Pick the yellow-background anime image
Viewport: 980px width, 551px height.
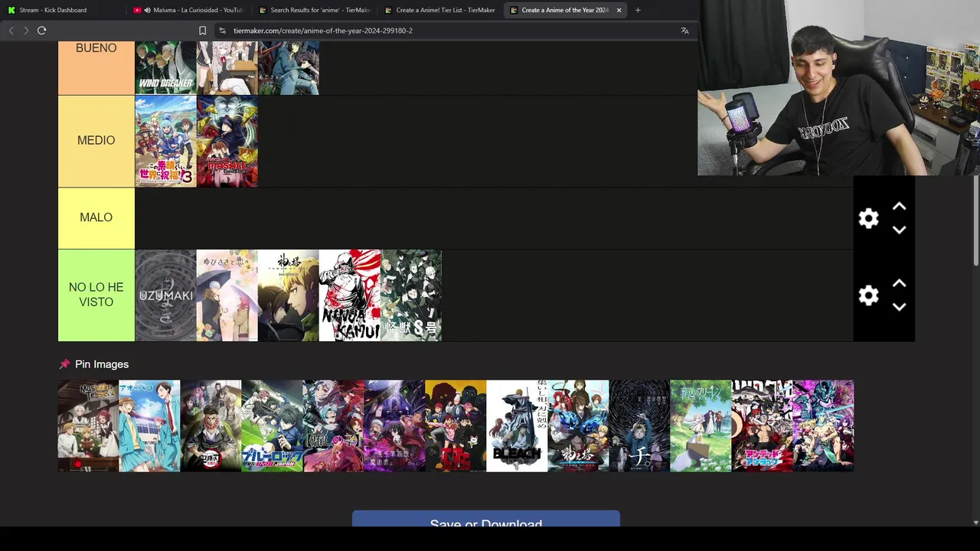[x=456, y=425]
